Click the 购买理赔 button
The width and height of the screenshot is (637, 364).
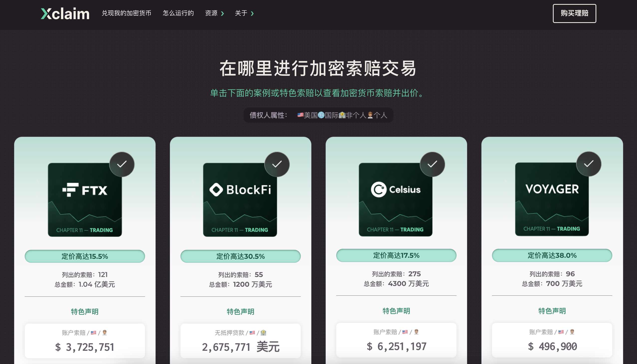tap(574, 13)
